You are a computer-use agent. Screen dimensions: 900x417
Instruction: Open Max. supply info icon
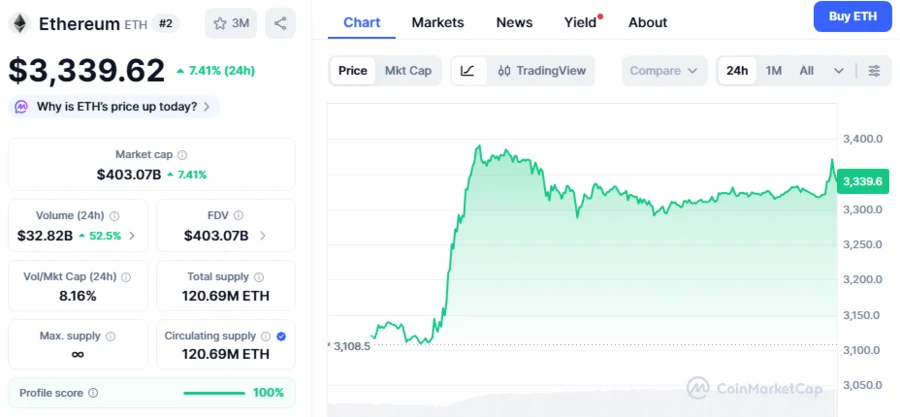(x=110, y=336)
